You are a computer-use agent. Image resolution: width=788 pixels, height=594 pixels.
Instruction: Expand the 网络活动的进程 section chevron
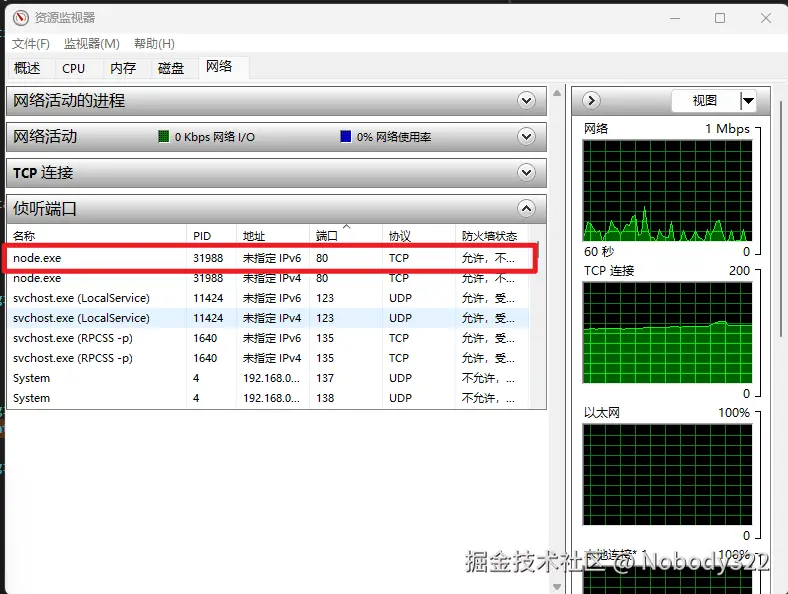[x=526, y=101]
